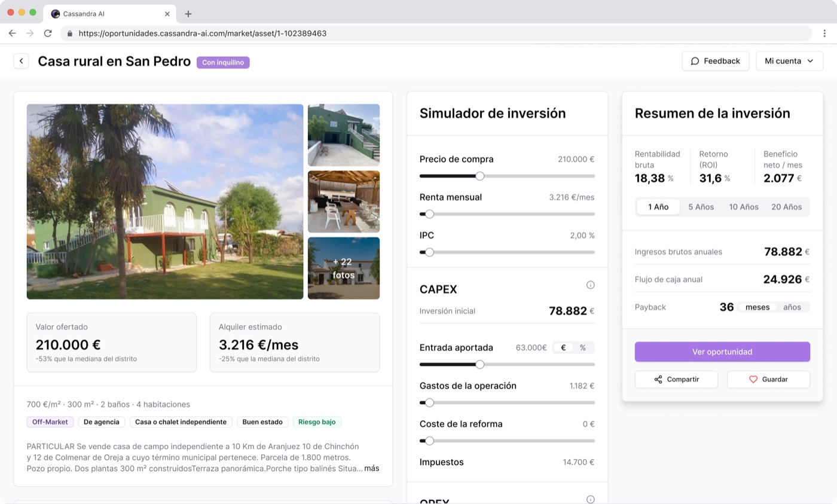Click the OPEX info icon
The image size is (837, 504).
[x=590, y=499]
